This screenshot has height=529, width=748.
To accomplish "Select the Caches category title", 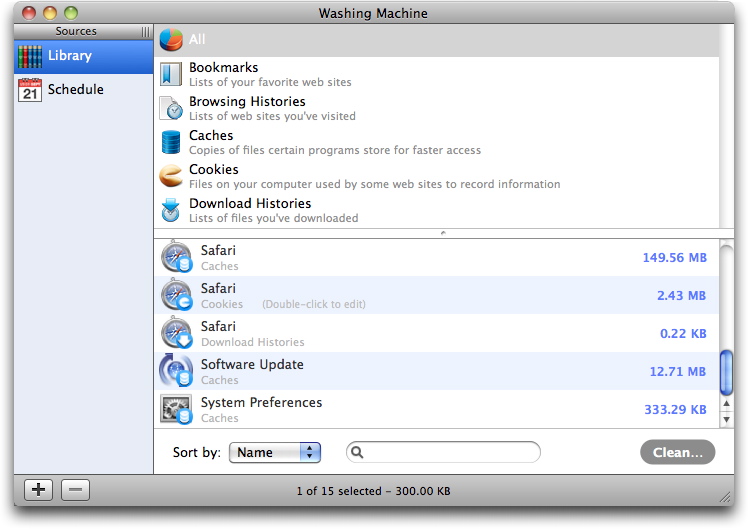I will coord(211,135).
